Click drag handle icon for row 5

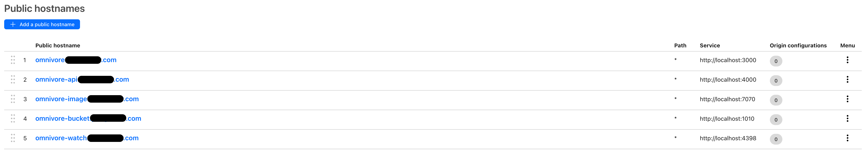click(13, 138)
